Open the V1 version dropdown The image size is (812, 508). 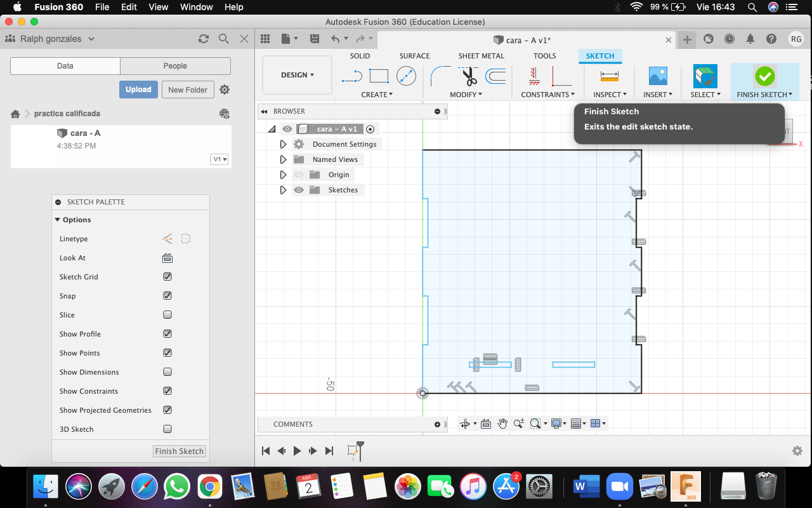(x=219, y=159)
